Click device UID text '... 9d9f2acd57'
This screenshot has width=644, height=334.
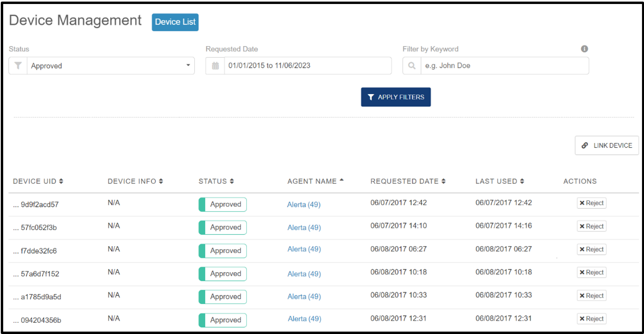click(x=36, y=205)
